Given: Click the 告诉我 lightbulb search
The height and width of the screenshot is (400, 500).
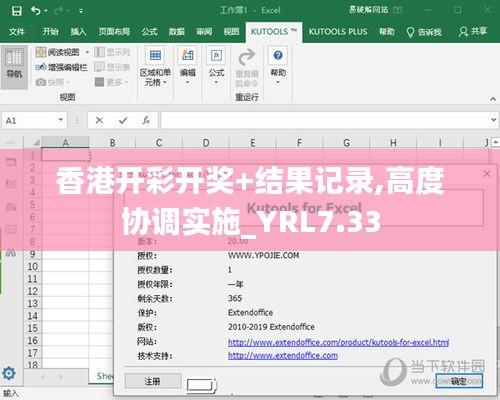Looking at the screenshot, I should click(424, 32).
